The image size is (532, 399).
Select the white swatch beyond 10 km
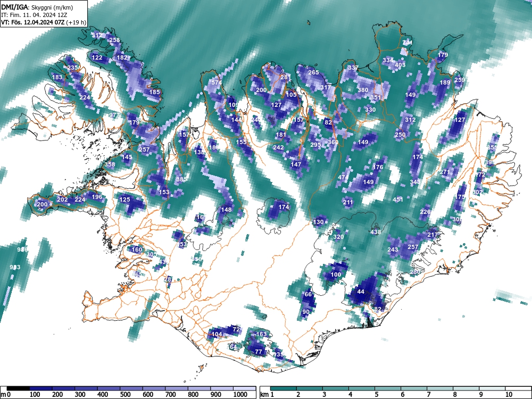click(518, 388)
